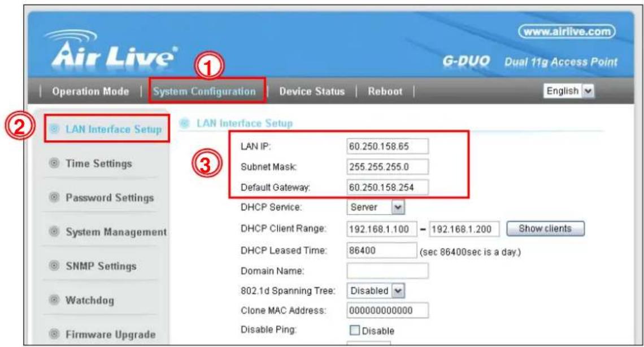Screen dimensions: 644x347
Task: Open Password Settings in sidebar
Action: pos(110,198)
